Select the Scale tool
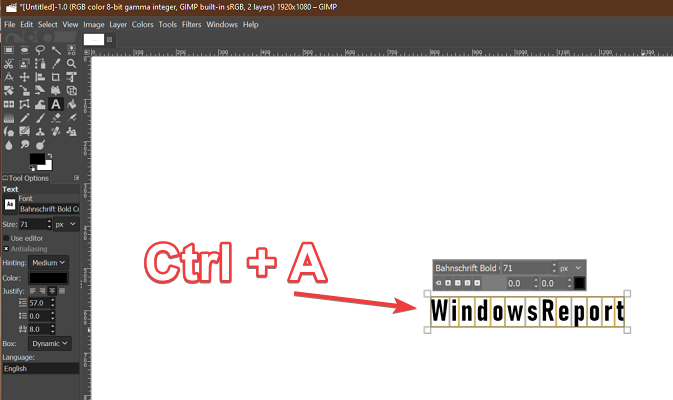This screenshot has width=673, height=400. pyautogui.click(x=24, y=91)
